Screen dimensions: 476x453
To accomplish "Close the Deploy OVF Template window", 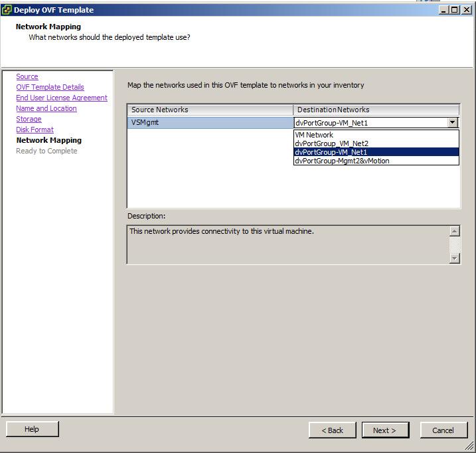I will click(466, 10).
